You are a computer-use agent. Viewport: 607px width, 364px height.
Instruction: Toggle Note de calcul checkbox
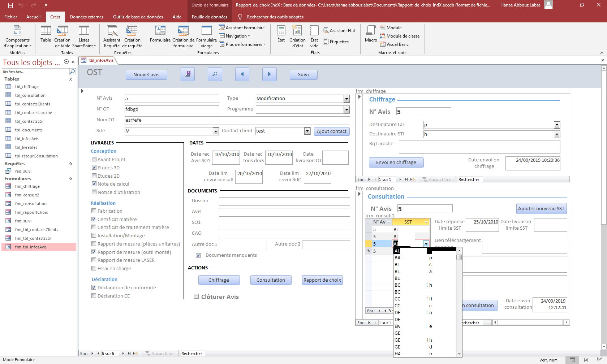pyautogui.click(x=94, y=184)
